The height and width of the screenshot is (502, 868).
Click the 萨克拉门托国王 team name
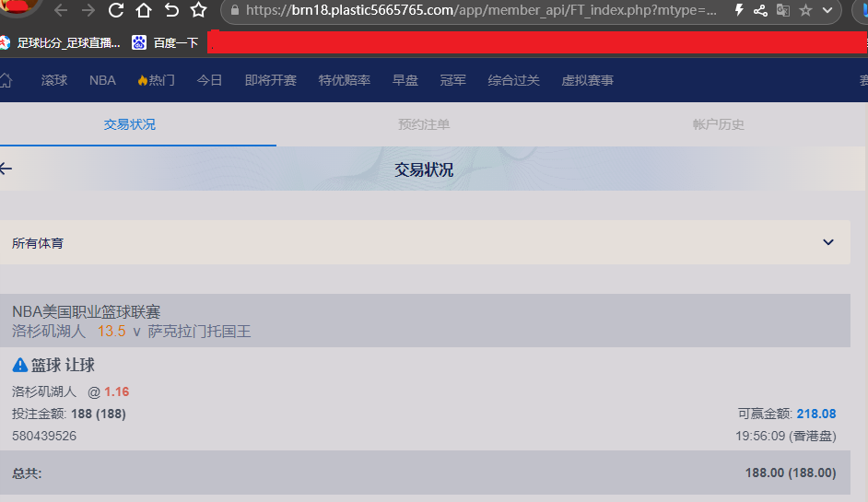click(x=199, y=331)
